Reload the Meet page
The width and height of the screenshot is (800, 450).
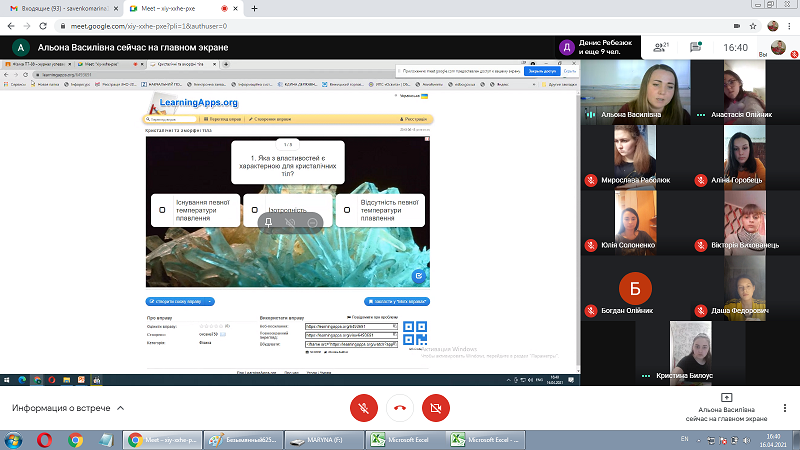coord(43,26)
